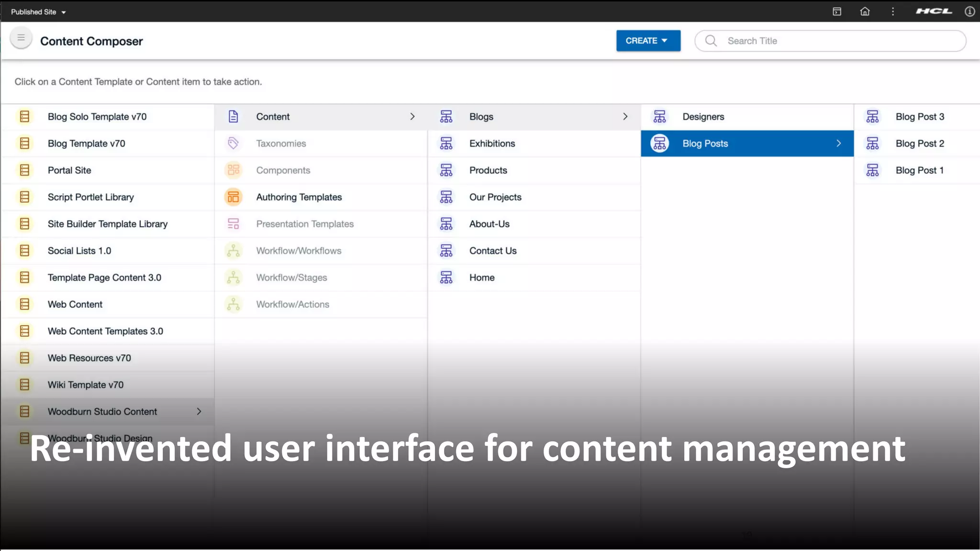Screen dimensions: 980x551
Task: Click the Exhibitions site area icon
Action: 446,143
